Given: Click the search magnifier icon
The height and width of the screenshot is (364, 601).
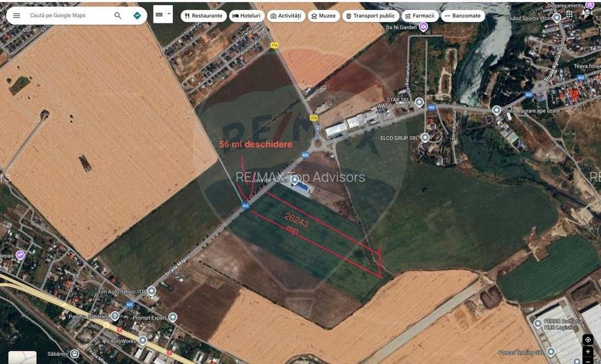Looking at the screenshot, I should 118,16.
